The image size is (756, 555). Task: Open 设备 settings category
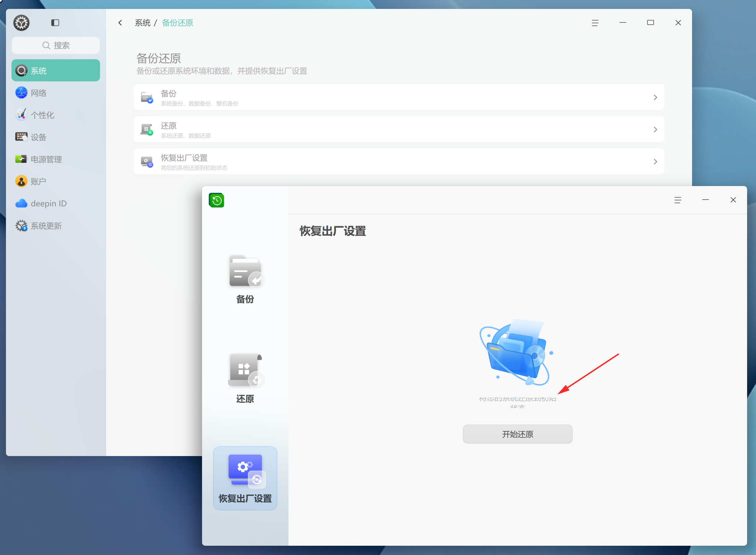(56, 137)
